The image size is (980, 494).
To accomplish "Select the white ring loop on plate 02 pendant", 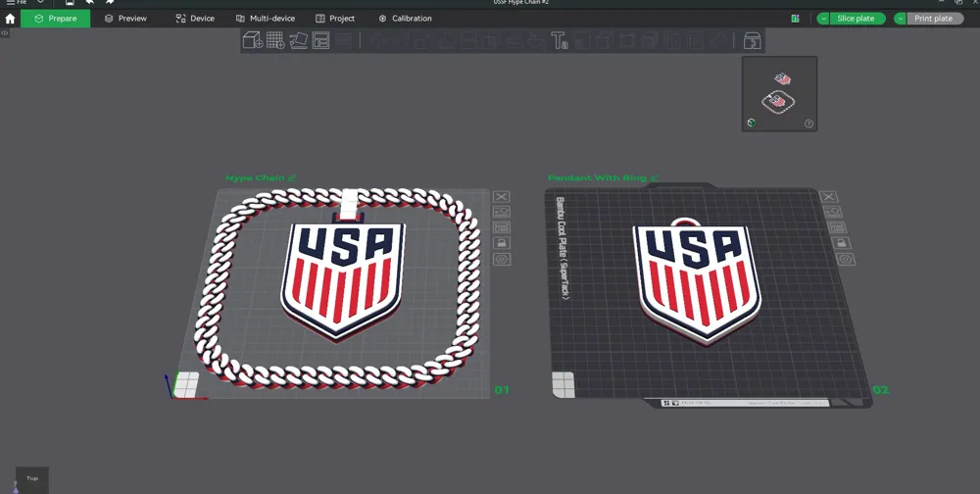I will click(x=686, y=221).
